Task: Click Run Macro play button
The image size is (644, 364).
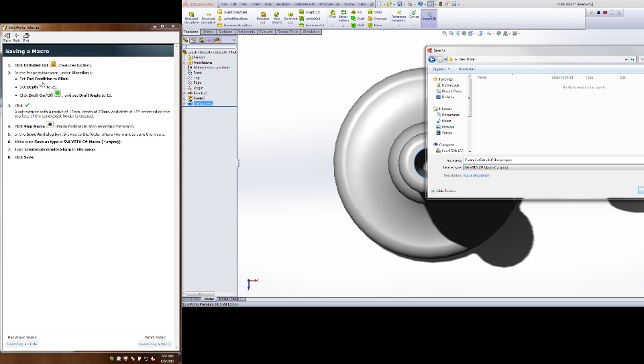Action: point(592,13)
